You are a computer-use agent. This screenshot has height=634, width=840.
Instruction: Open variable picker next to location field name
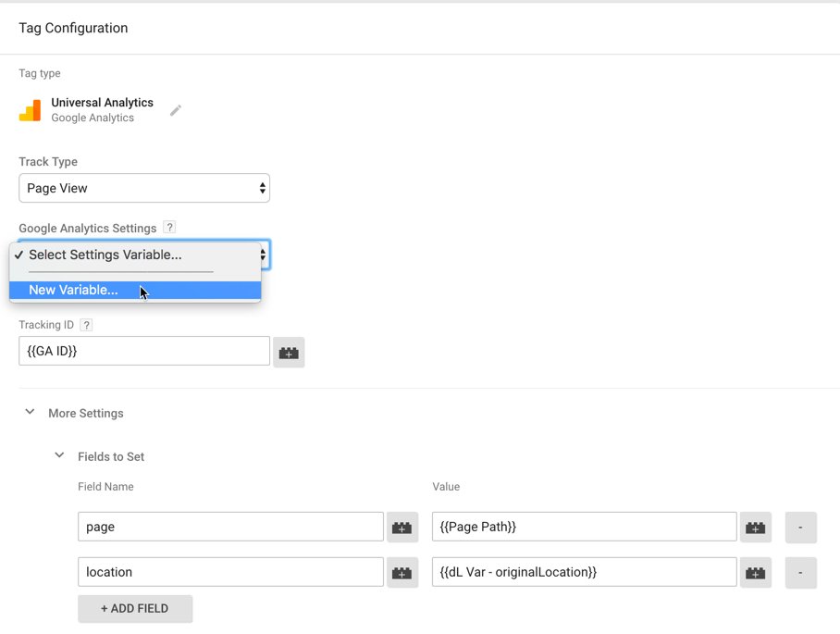[401, 573]
